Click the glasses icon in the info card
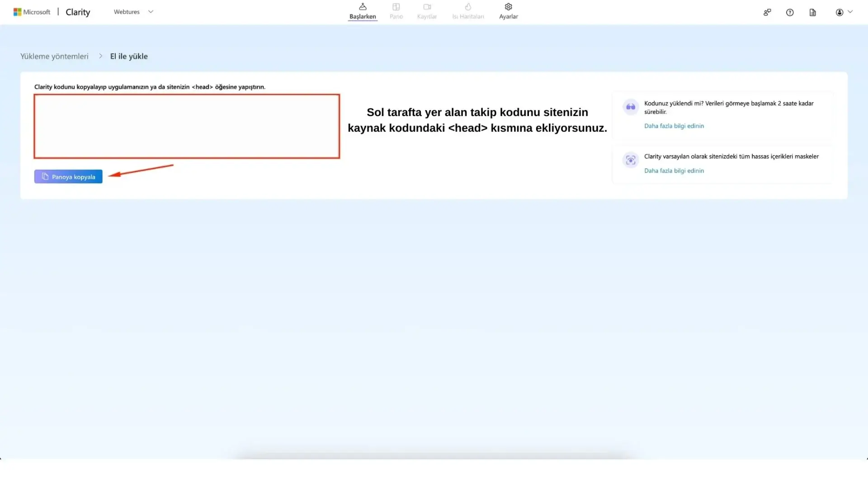868x482 pixels. 630,107
